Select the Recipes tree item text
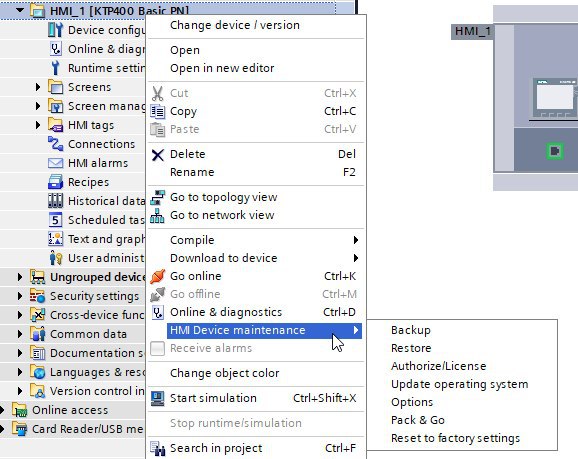Screen dimensions: 578x459 [88, 182]
